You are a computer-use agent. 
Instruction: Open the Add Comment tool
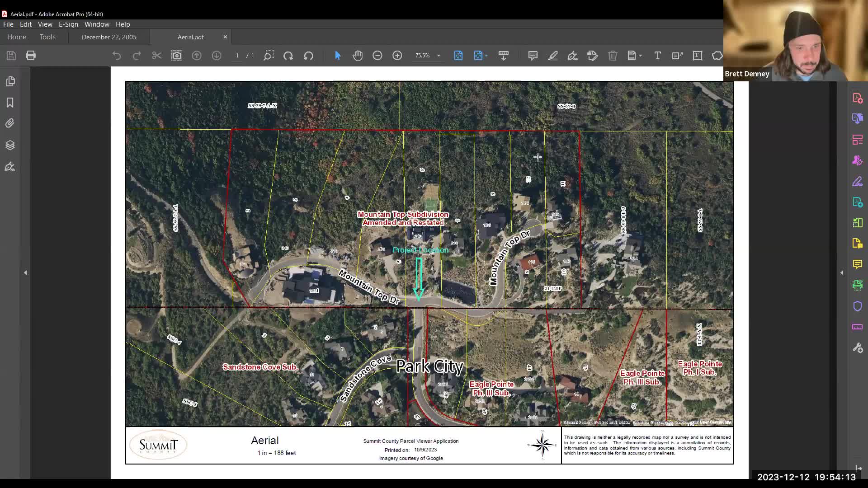[x=533, y=56]
